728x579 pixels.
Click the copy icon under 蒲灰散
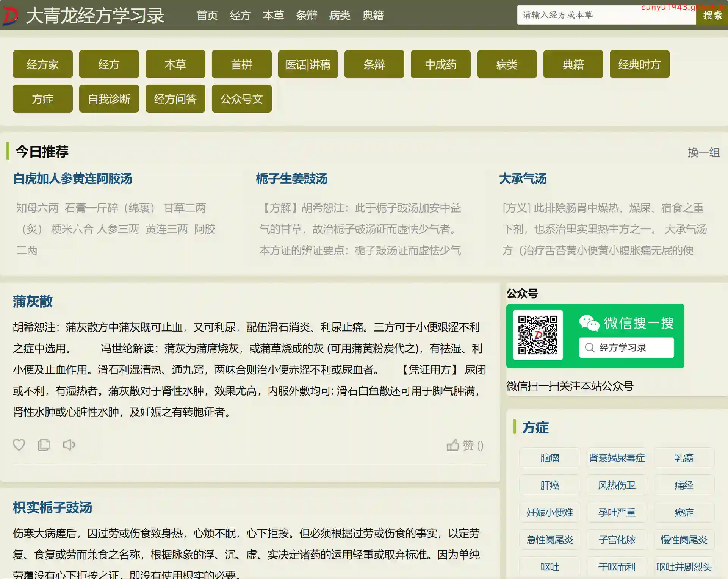click(x=44, y=444)
